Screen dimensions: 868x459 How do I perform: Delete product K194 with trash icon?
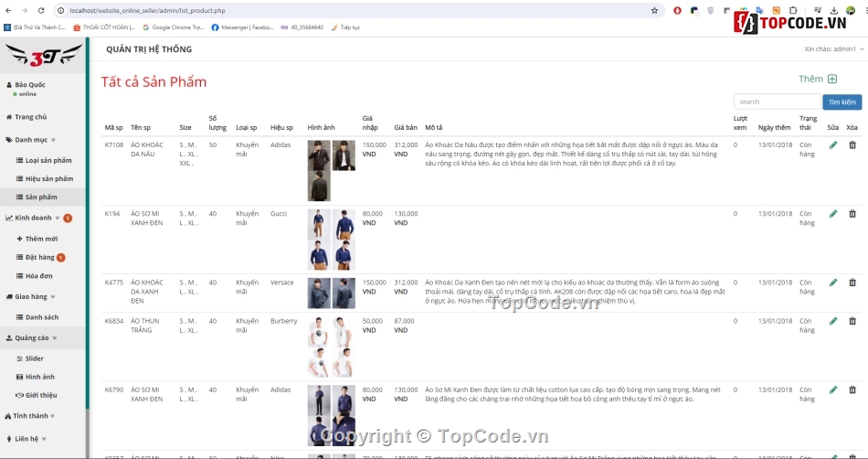coord(852,214)
